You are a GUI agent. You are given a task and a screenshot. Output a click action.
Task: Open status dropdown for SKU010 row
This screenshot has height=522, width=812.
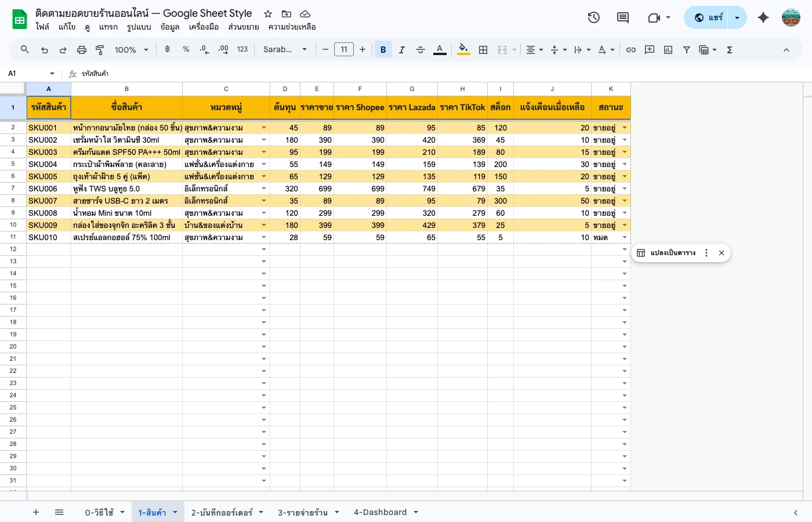[625, 237]
